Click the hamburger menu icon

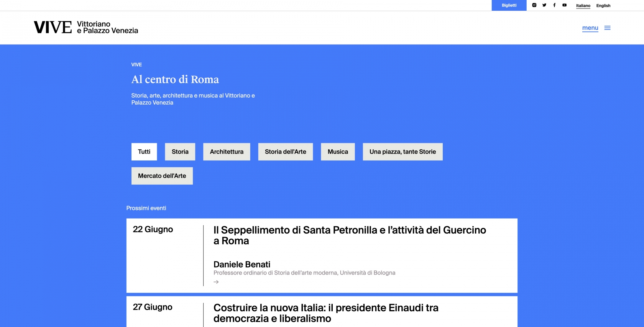pos(607,28)
